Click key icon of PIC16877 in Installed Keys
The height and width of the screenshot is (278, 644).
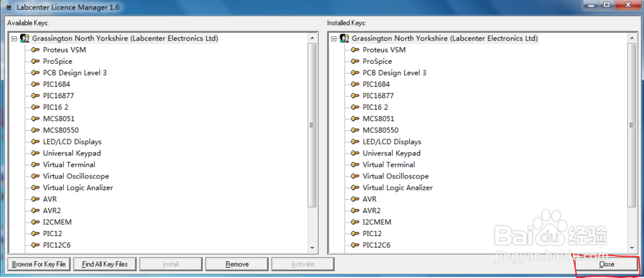(355, 96)
